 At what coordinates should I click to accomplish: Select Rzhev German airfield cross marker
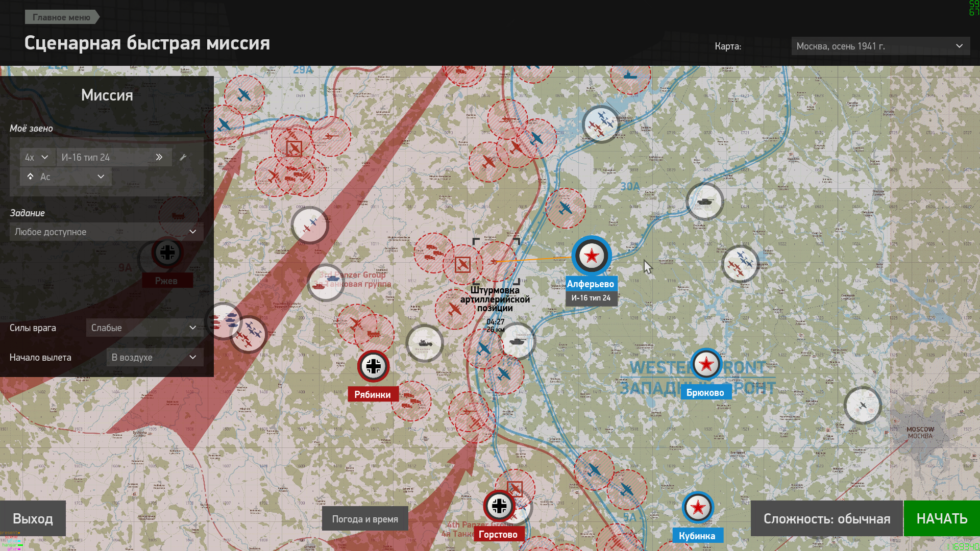(167, 253)
